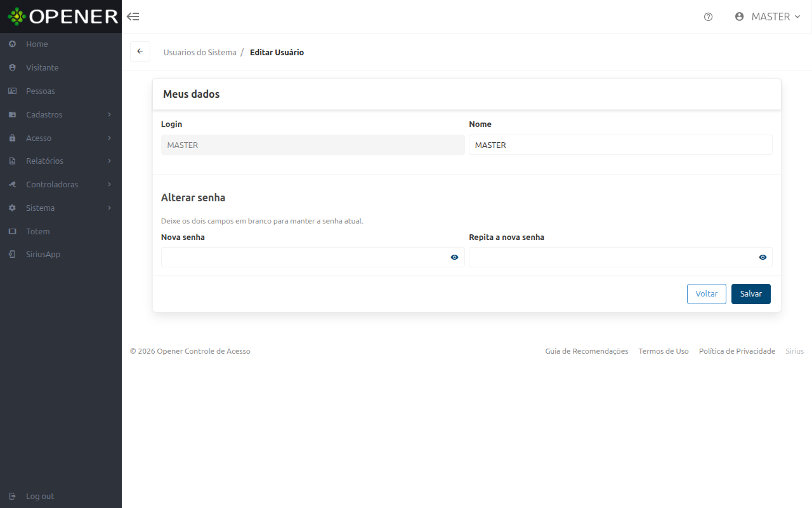This screenshot has width=812, height=508.
Task: Click the user avatar icon beside MASTER
Action: coord(739,17)
